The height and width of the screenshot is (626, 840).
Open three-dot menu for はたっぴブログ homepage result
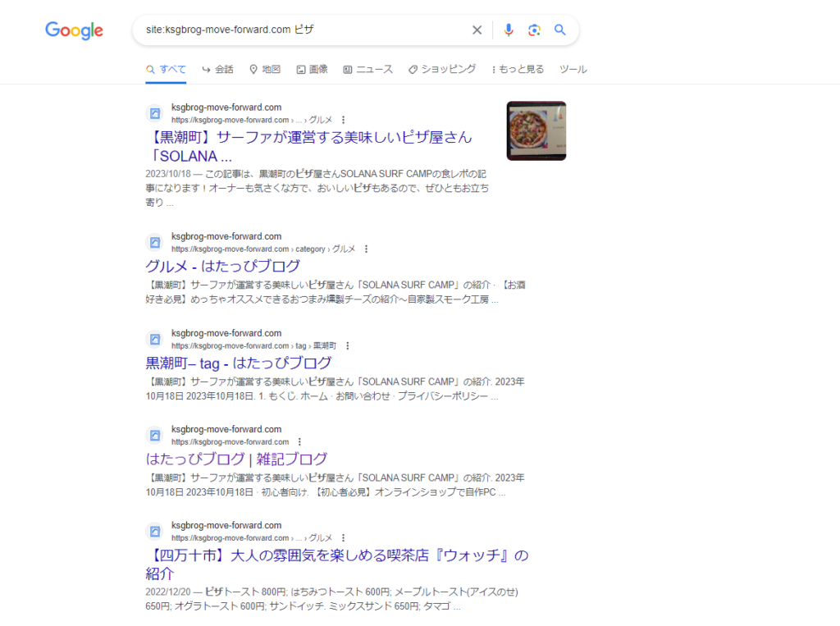coord(299,442)
